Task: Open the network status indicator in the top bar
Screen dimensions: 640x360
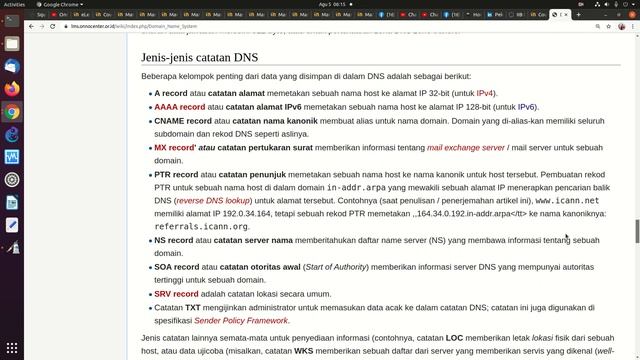Action: point(597,4)
